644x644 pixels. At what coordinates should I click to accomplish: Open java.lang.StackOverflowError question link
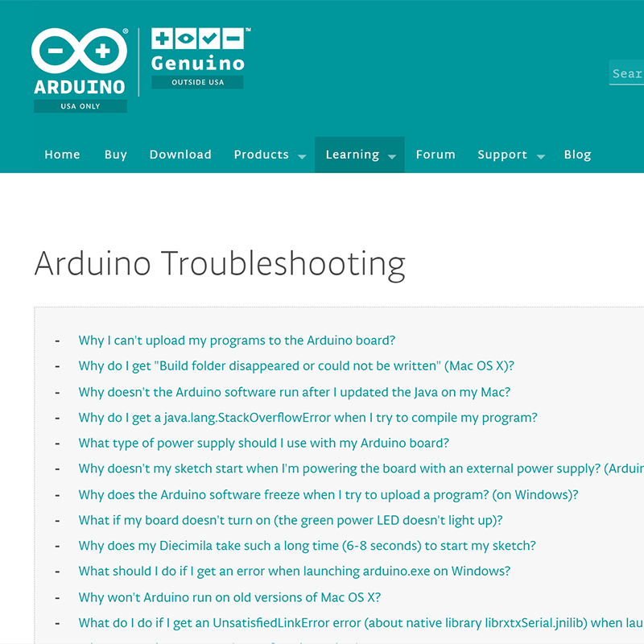(x=308, y=418)
